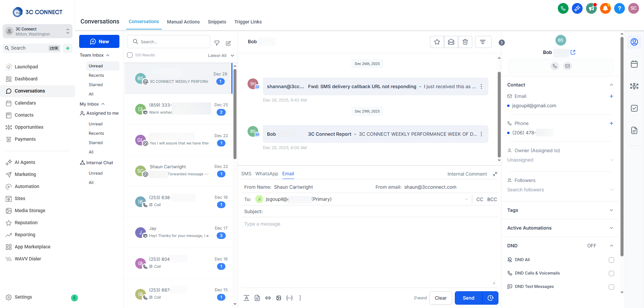Click the Subject input field
This screenshot has width=644, height=308.
tap(379, 211)
